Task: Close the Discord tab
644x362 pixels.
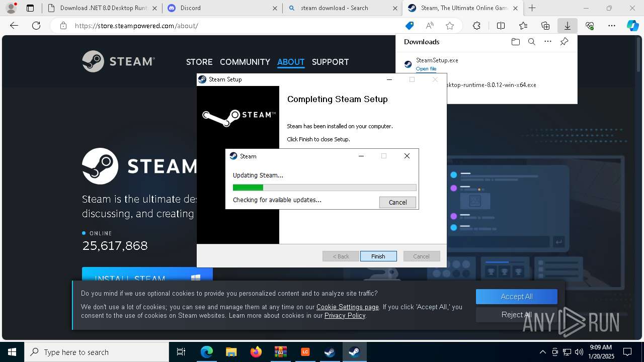Action: [x=274, y=8]
